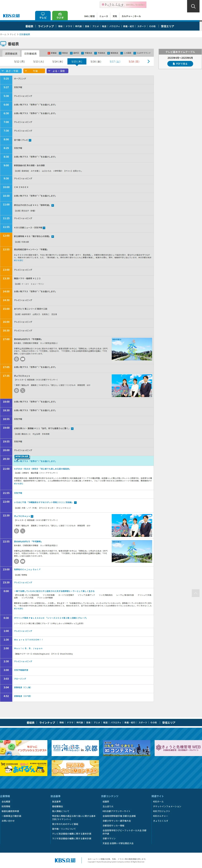Open the きょうとDays thumbnail at 17:35
This screenshot has height=868, width=202.
(132, 386)
